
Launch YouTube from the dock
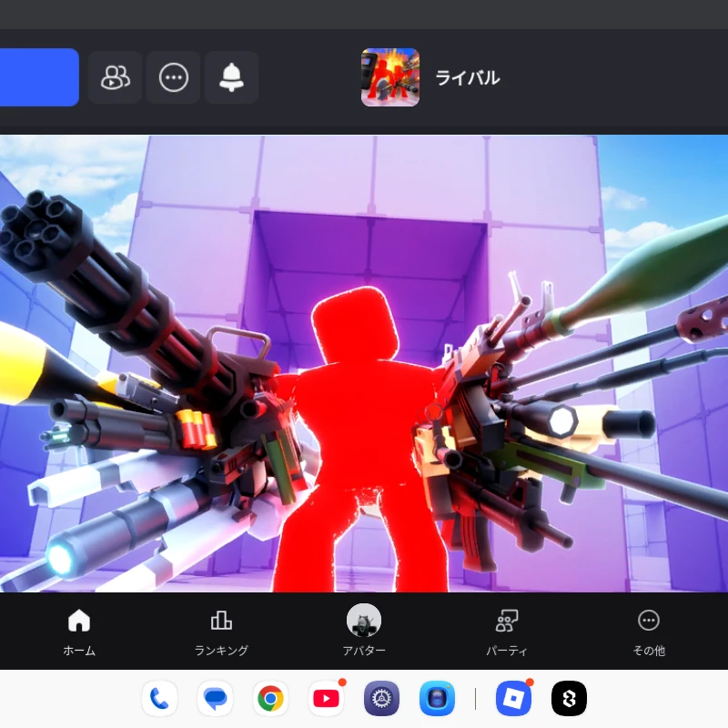click(x=327, y=698)
